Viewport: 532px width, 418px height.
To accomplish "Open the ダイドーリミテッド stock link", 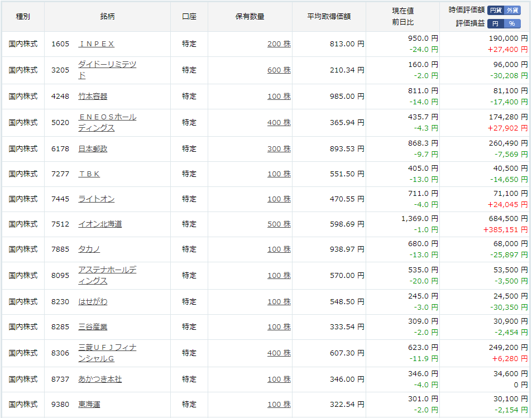I will coord(107,70).
